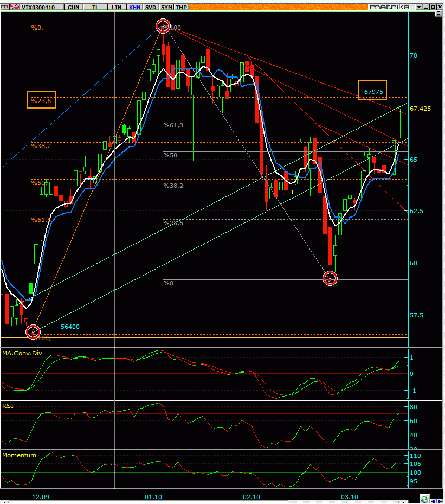Toggle the TL currency button
Image resolution: width=445 pixels, height=504 pixels.
[x=95, y=7]
